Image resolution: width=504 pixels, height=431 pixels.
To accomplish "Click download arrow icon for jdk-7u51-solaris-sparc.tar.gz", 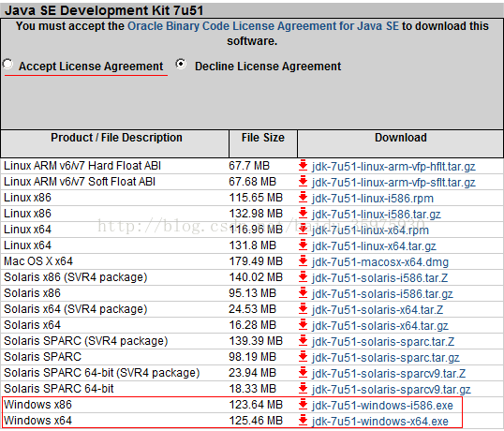I will coord(303,357).
